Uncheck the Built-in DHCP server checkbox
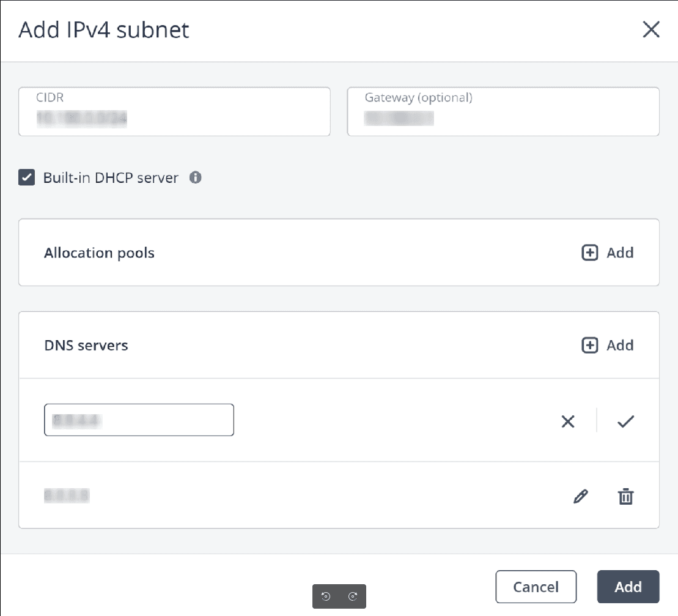678x616 pixels. point(26,178)
